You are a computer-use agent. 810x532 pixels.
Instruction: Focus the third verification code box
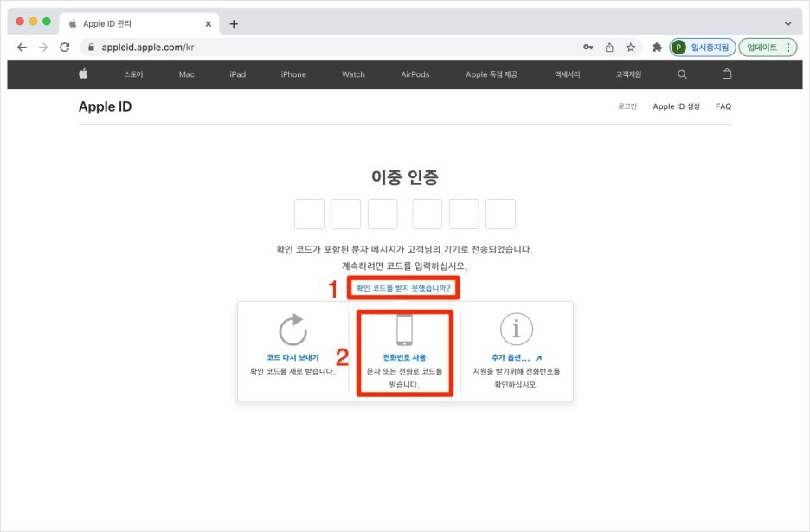pos(382,214)
